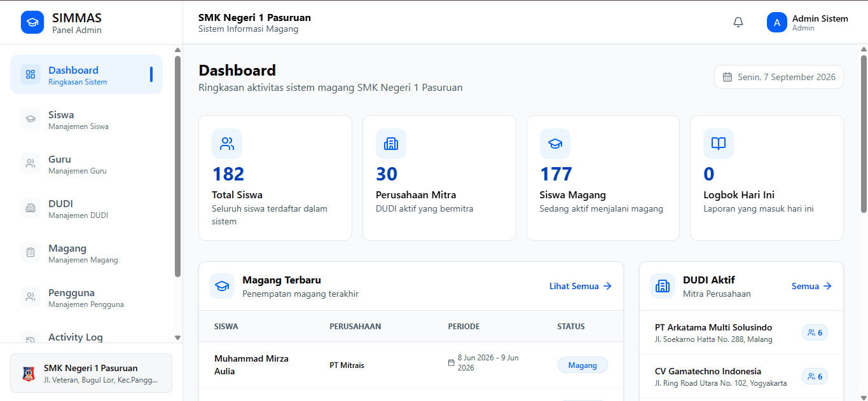The width and height of the screenshot is (868, 401).
Task: Click the Total Siswa card
Action: (x=275, y=178)
